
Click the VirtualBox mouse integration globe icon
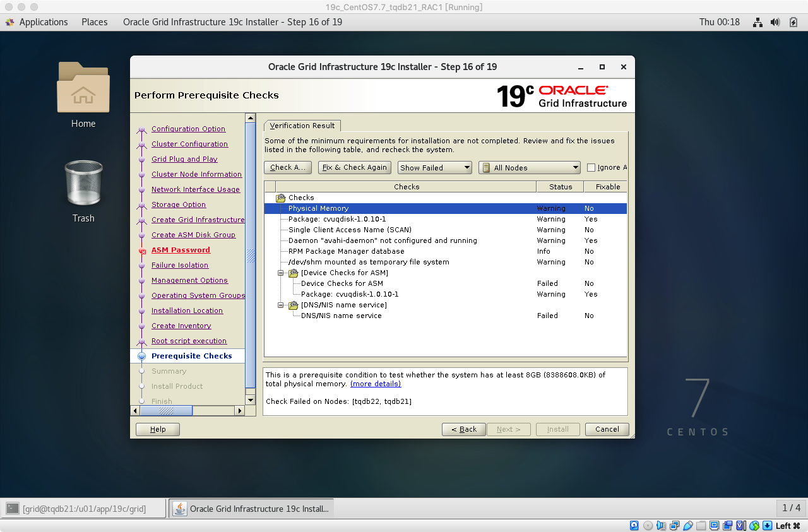tap(754, 526)
